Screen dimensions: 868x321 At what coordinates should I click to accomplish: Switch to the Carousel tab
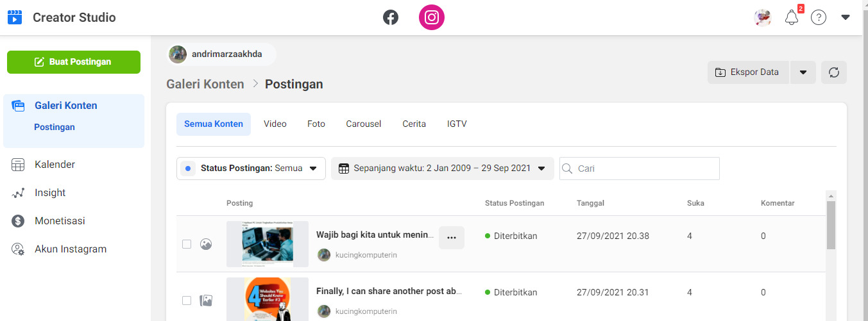tap(364, 124)
